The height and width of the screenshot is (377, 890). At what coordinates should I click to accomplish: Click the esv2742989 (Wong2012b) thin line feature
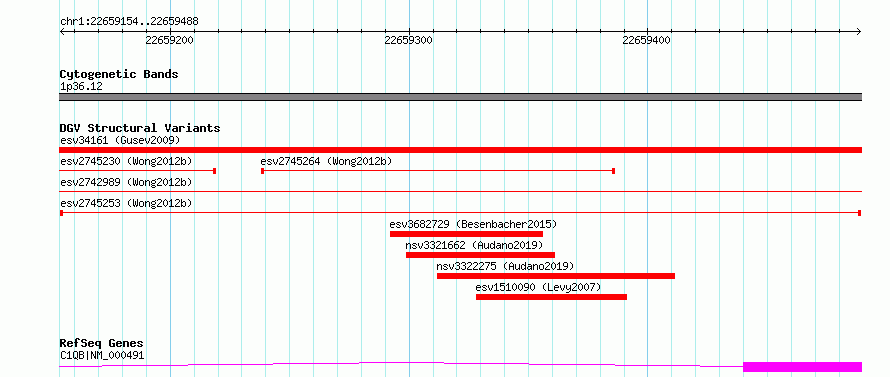tap(460, 192)
